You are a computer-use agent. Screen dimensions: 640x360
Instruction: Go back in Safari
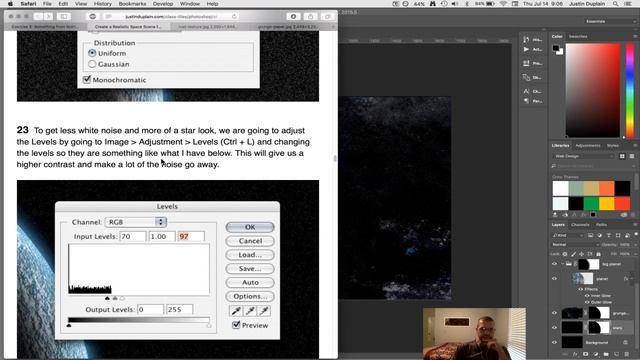point(38,16)
